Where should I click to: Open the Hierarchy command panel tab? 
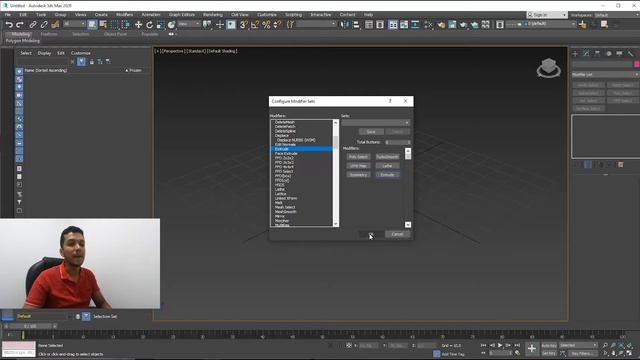point(597,53)
